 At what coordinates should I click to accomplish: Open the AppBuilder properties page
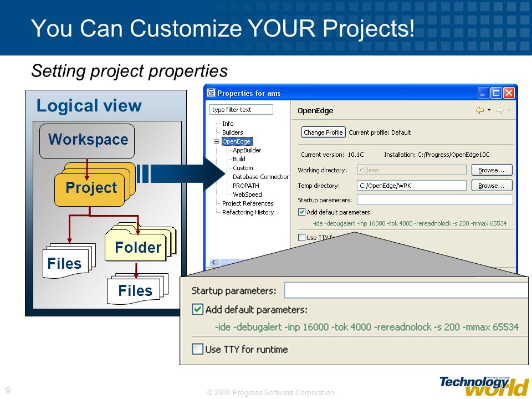[x=247, y=150]
